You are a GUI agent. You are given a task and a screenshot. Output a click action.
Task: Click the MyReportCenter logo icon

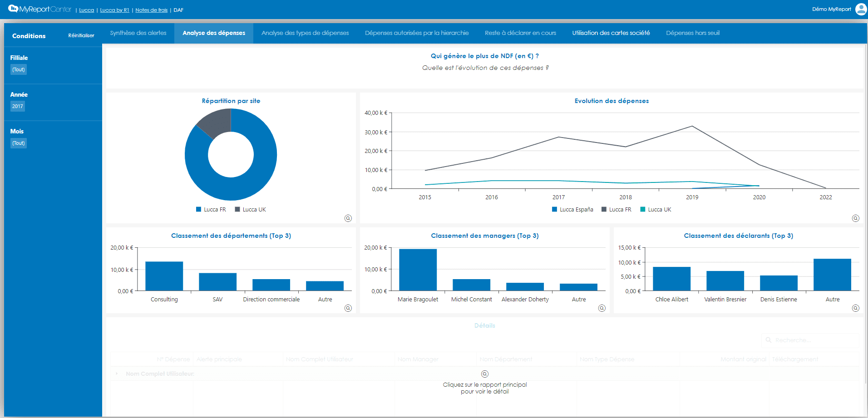coord(13,9)
